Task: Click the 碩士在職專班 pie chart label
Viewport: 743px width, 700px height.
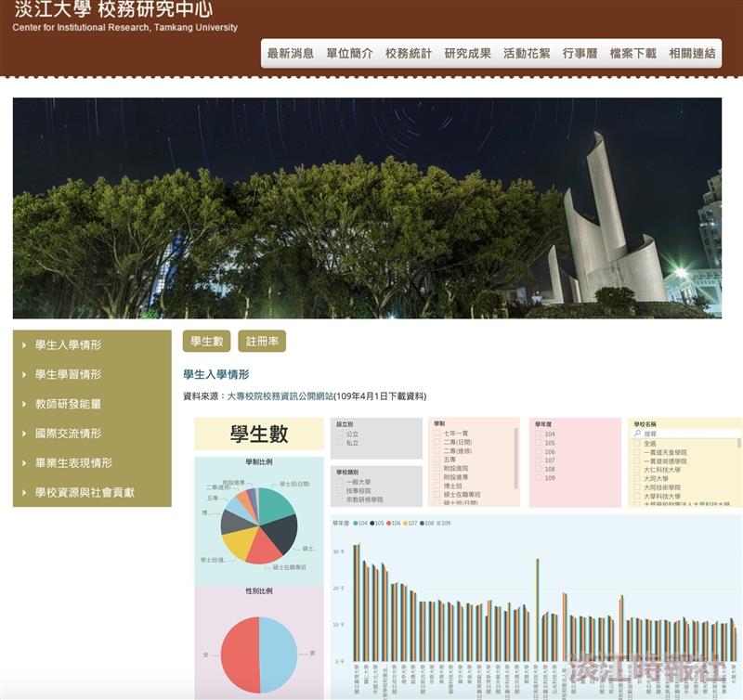Action: (289, 567)
